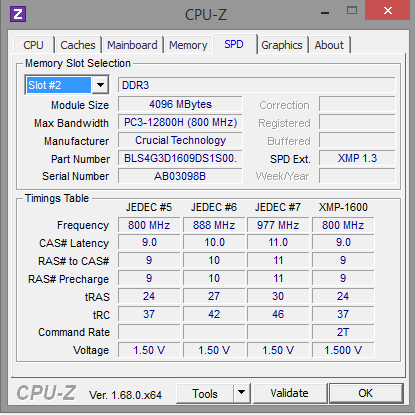Screen dimensions: 415x415
Task: Click the XMP 1.3 SPD Ext. value
Action: pos(357,158)
